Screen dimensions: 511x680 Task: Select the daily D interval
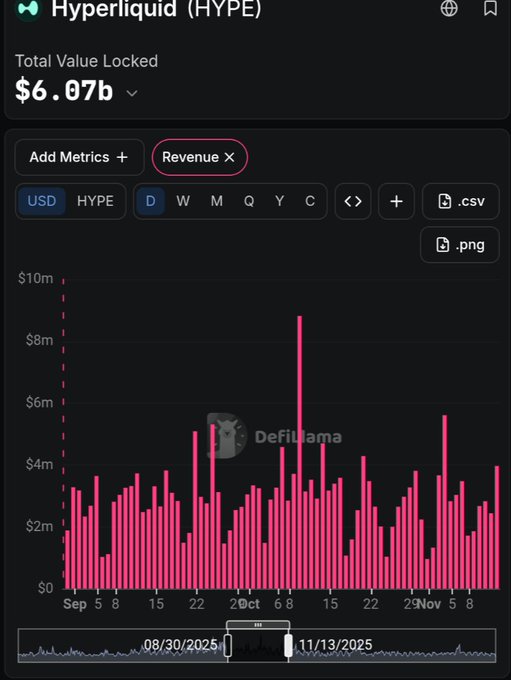(x=151, y=201)
